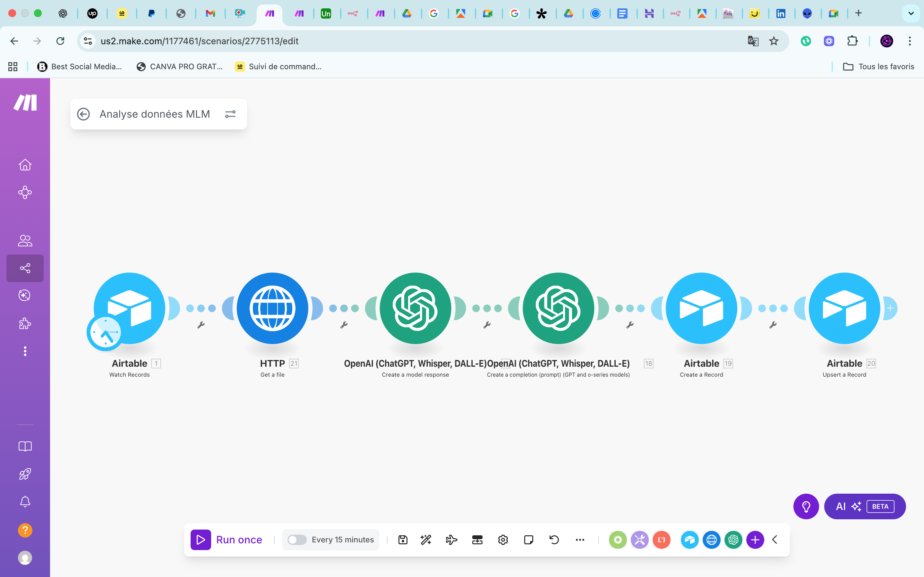Toggle the Every 15 minutes schedule switch
Screen dimensions: 924x577
(297, 539)
